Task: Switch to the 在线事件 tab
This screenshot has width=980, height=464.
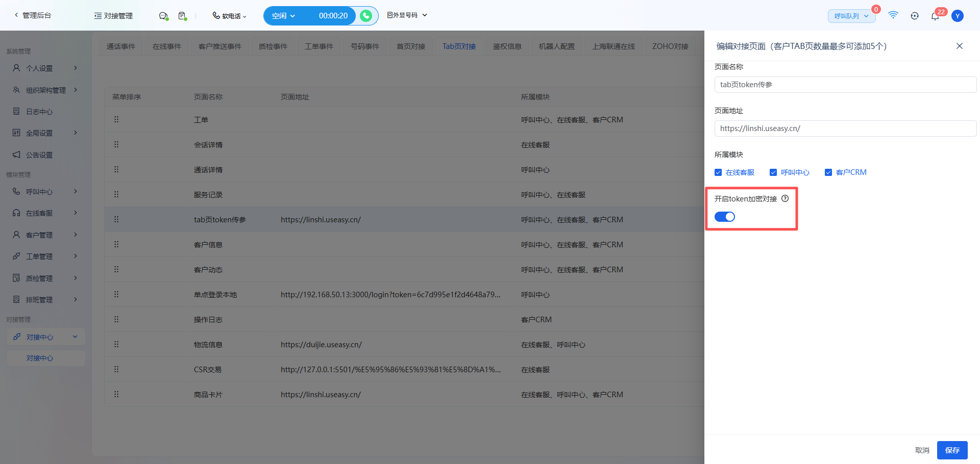Action: tap(167, 46)
